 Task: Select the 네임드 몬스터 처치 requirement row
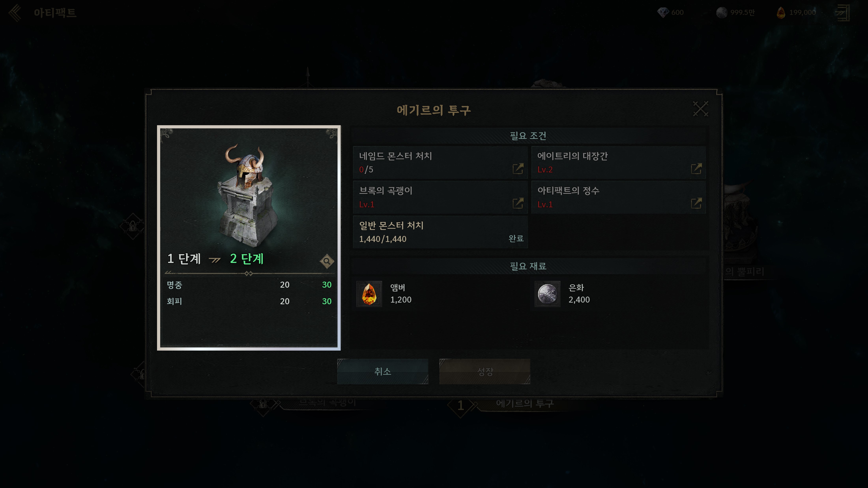[x=440, y=162]
